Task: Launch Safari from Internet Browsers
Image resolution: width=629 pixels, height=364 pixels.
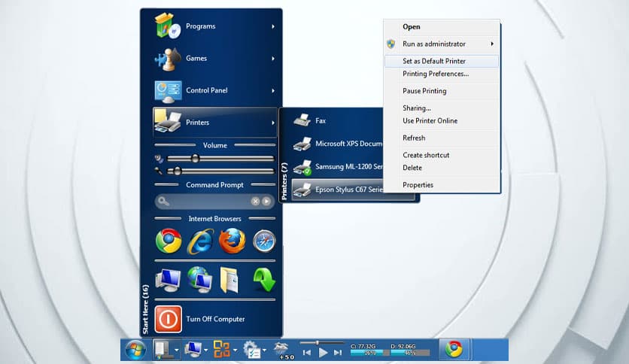Action: 264,241
